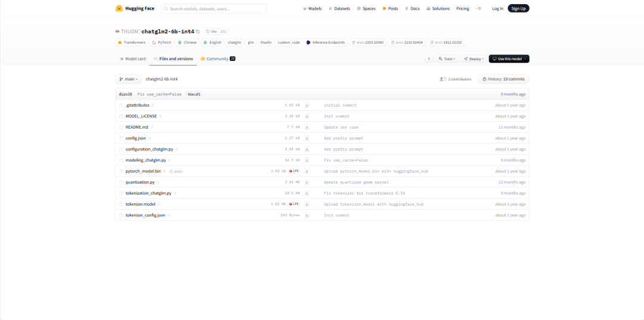Click the Hugging Face logo

135,8
